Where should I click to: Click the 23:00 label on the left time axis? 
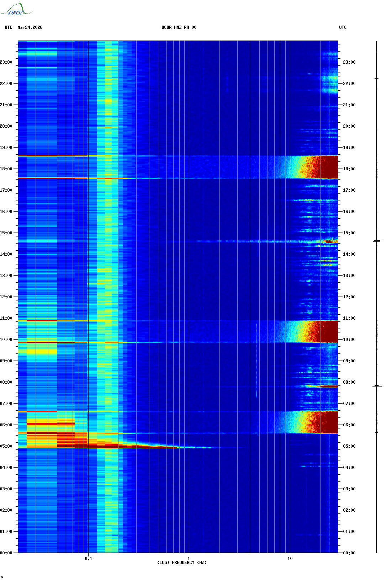pos(6,62)
